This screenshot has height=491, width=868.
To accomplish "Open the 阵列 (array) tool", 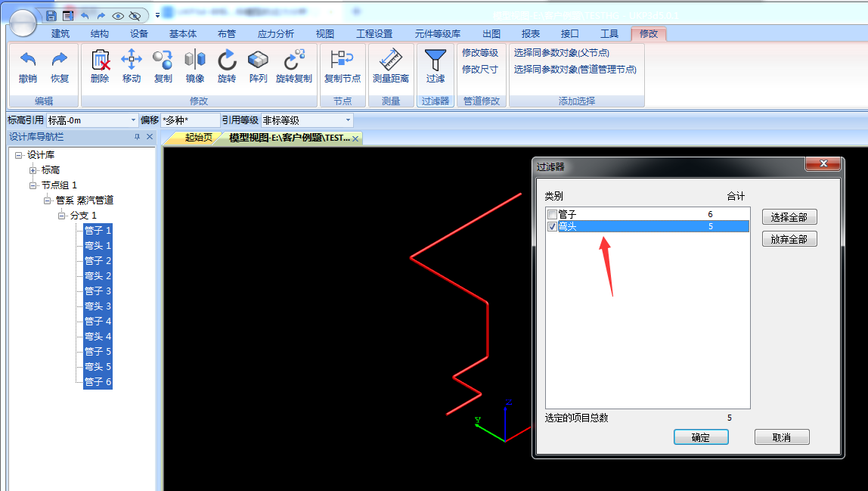I will click(x=259, y=61).
